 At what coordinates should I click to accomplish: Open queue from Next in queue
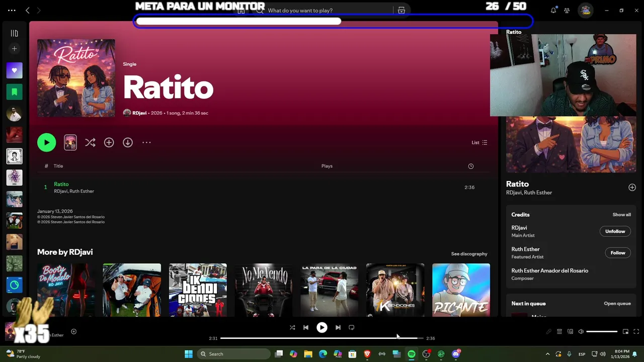(x=617, y=304)
